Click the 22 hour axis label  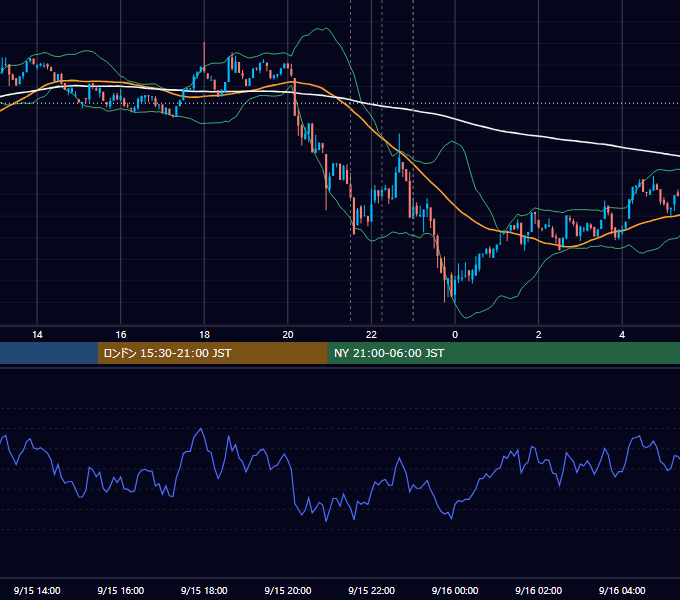371,335
